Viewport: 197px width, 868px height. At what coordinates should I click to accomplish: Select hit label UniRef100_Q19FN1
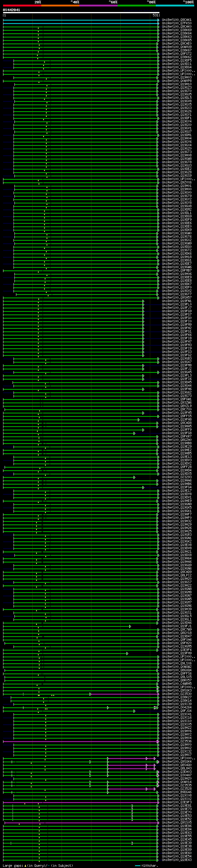(177, 301)
